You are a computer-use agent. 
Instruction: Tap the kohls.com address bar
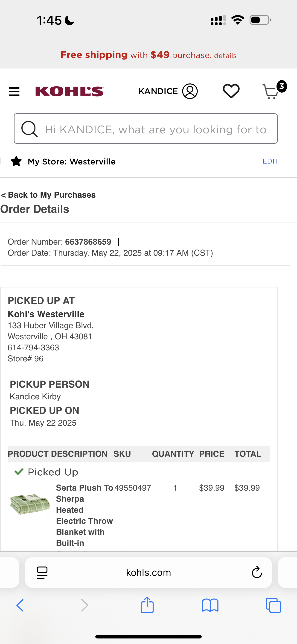(x=148, y=572)
